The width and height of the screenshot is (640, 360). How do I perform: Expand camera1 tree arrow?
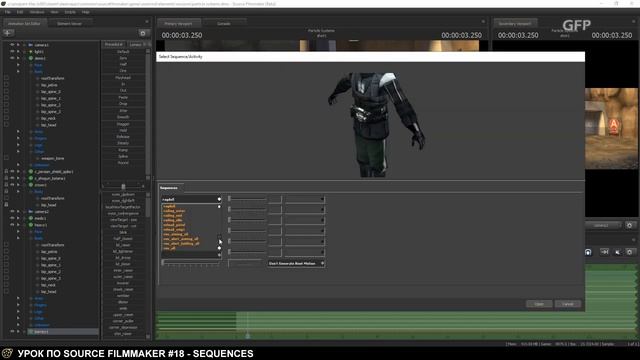tap(18, 45)
